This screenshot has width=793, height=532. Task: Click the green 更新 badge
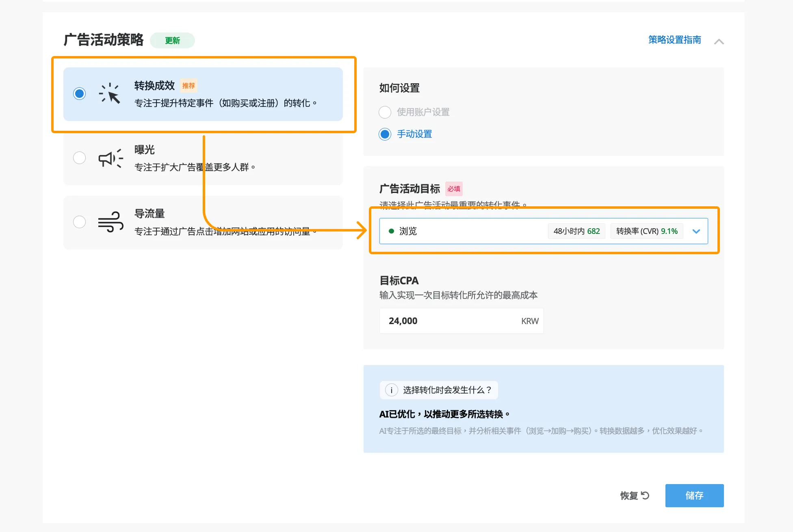click(x=172, y=41)
